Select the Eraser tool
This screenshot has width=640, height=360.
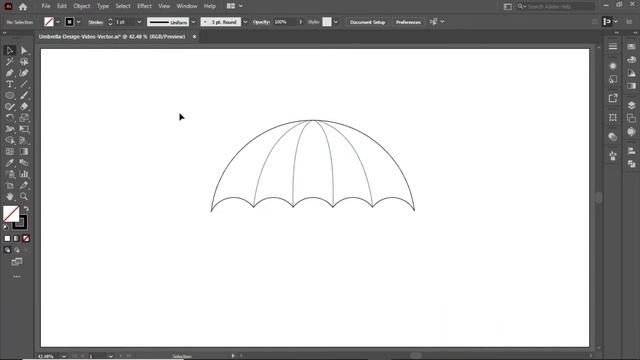24,107
